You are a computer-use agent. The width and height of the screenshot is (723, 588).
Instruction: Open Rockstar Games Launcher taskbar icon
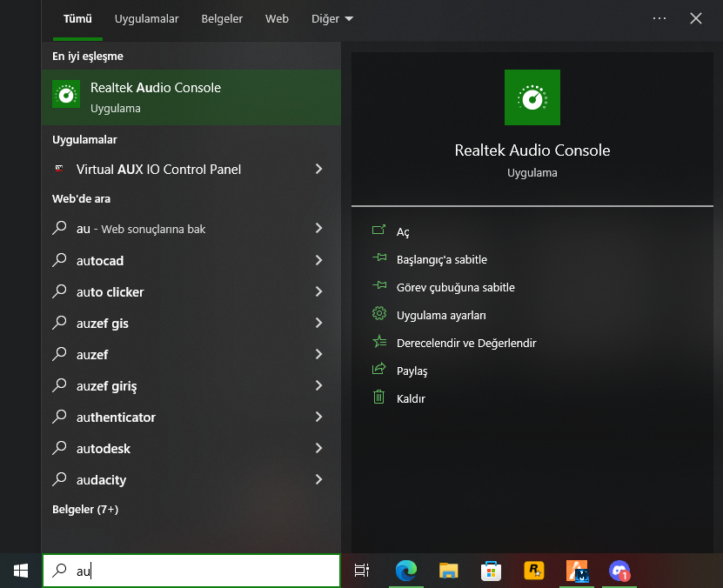(x=534, y=571)
